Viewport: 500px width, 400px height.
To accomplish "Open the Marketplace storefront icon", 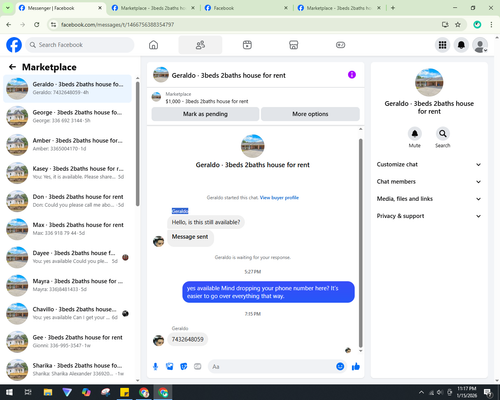I will pyautogui.click(x=294, y=45).
